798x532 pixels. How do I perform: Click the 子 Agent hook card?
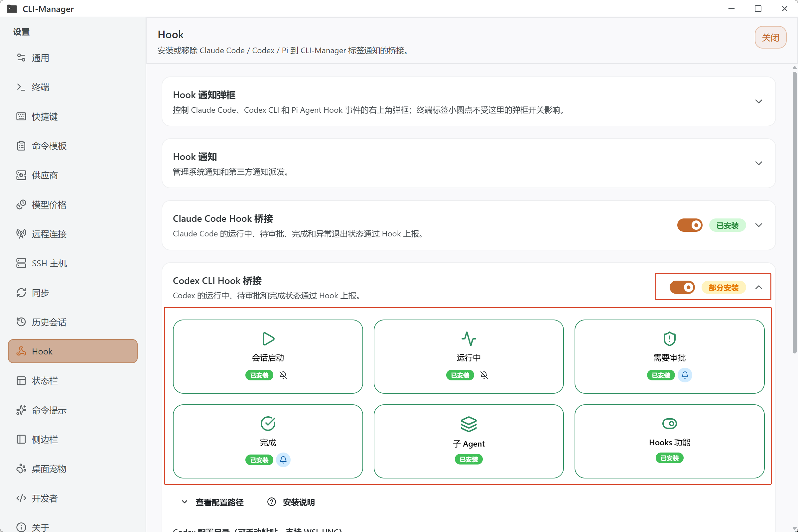coord(468,441)
